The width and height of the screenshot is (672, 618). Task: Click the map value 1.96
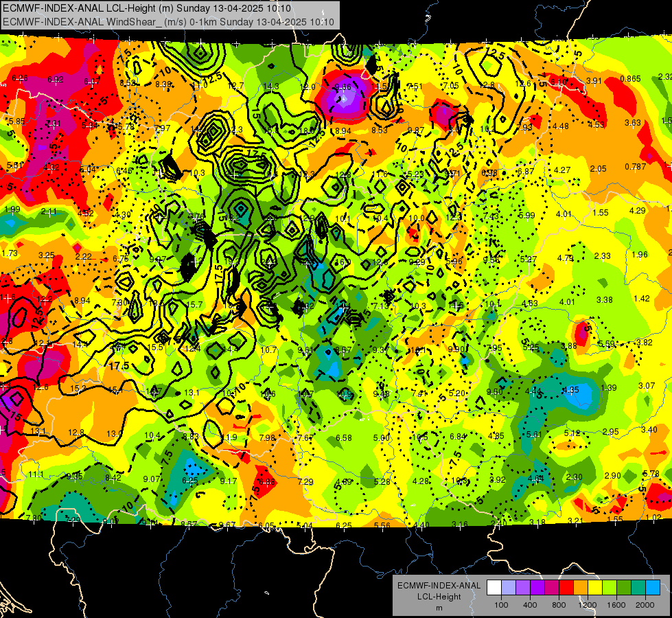tap(640, 255)
